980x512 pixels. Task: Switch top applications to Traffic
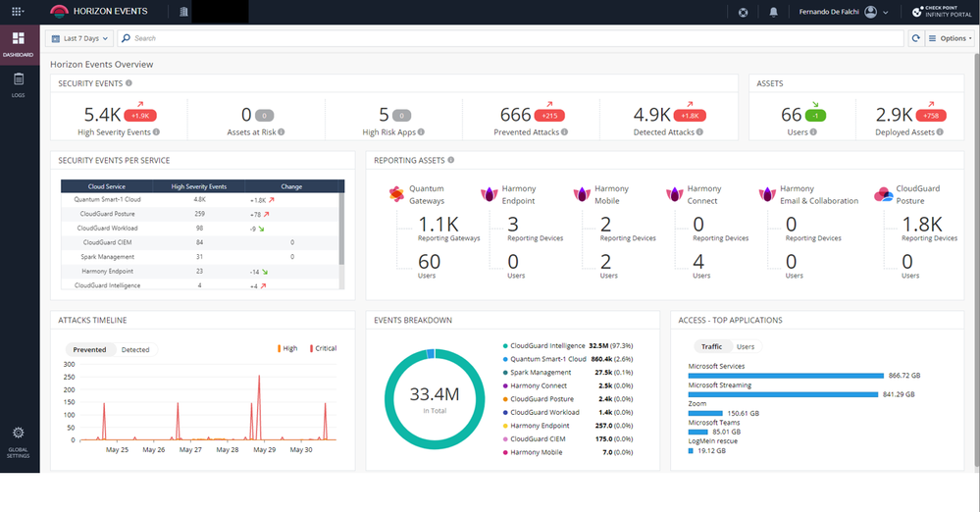pos(711,346)
